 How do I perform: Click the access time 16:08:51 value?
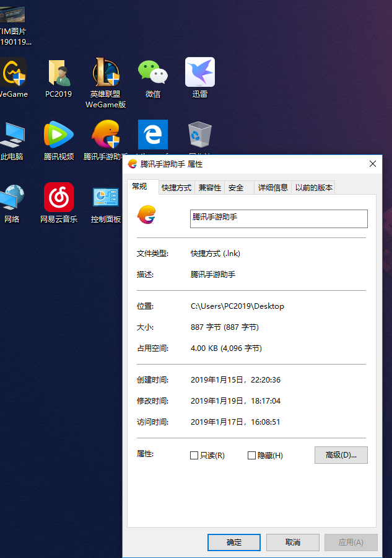tap(235, 422)
